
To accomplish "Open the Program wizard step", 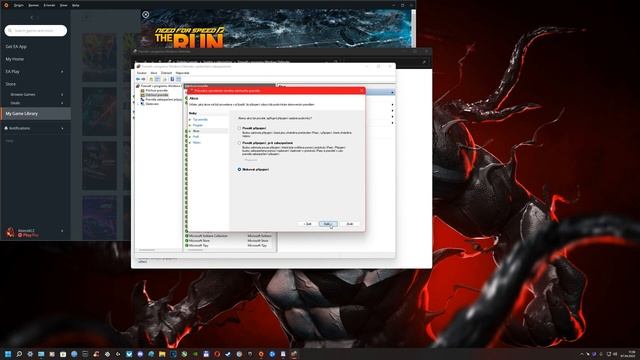I will 198,125.
